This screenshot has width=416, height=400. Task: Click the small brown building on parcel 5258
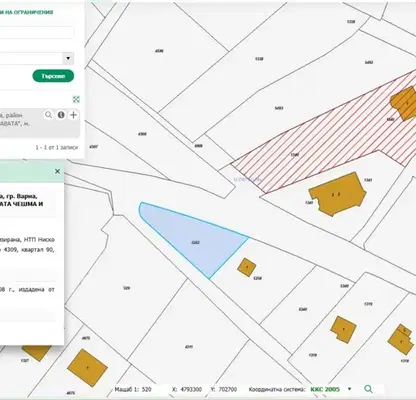[x=247, y=267]
